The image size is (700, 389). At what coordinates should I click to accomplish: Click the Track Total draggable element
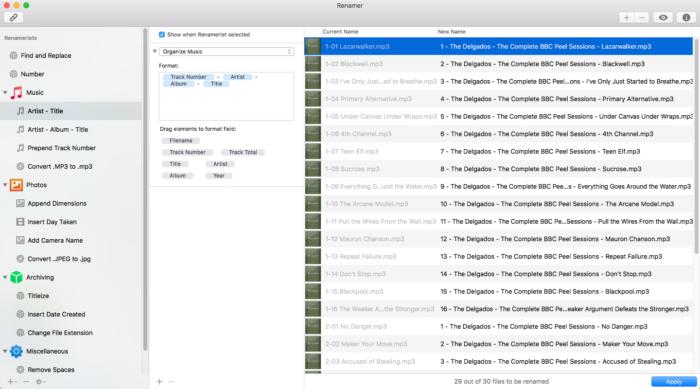coord(243,152)
